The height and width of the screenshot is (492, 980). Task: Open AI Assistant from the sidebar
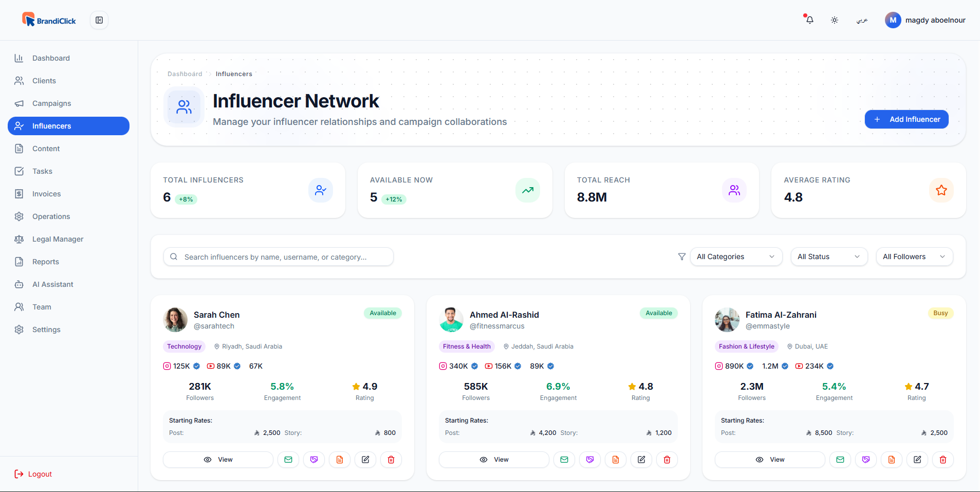(52, 284)
